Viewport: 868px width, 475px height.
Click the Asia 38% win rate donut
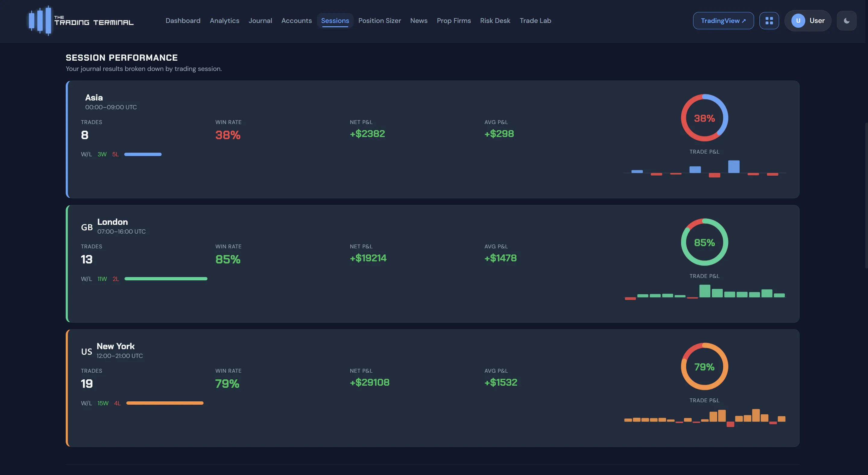click(x=704, y=118)
